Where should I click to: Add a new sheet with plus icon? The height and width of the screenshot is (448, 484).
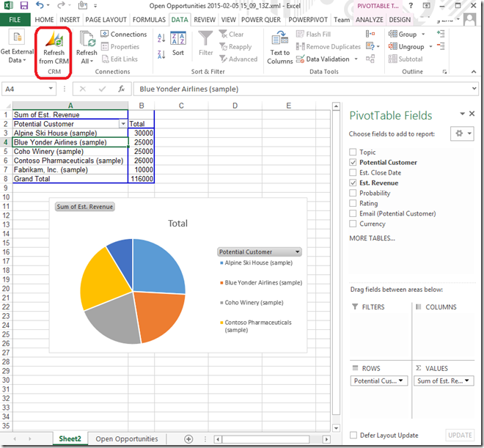pos(188,438)
